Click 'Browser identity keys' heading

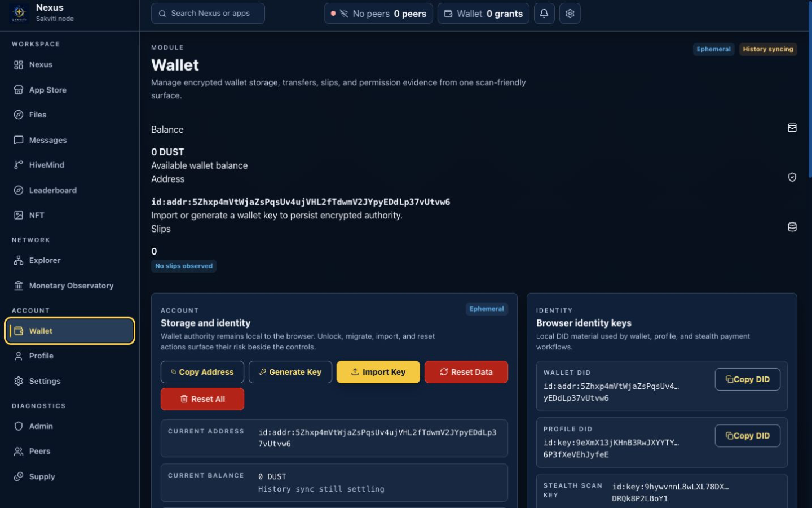[584, 323]
